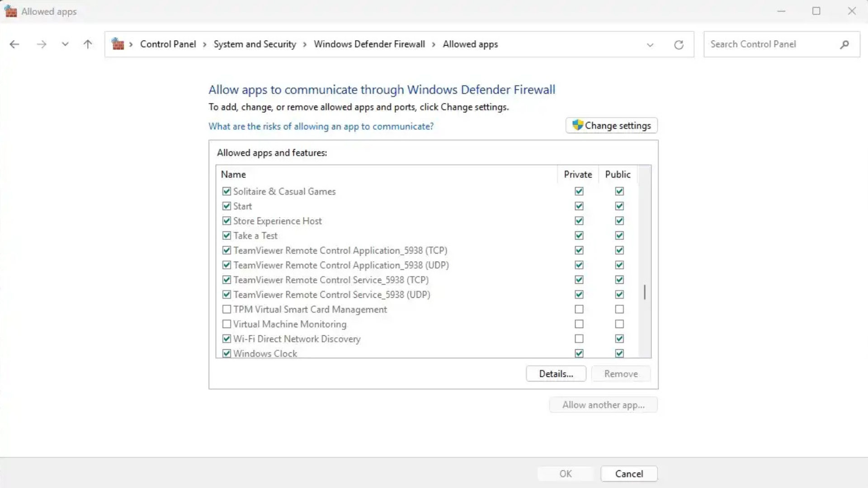Viewport: 868px width, 488px height.
Task: Navigate back using the back arrow
Action: (14, 44)
